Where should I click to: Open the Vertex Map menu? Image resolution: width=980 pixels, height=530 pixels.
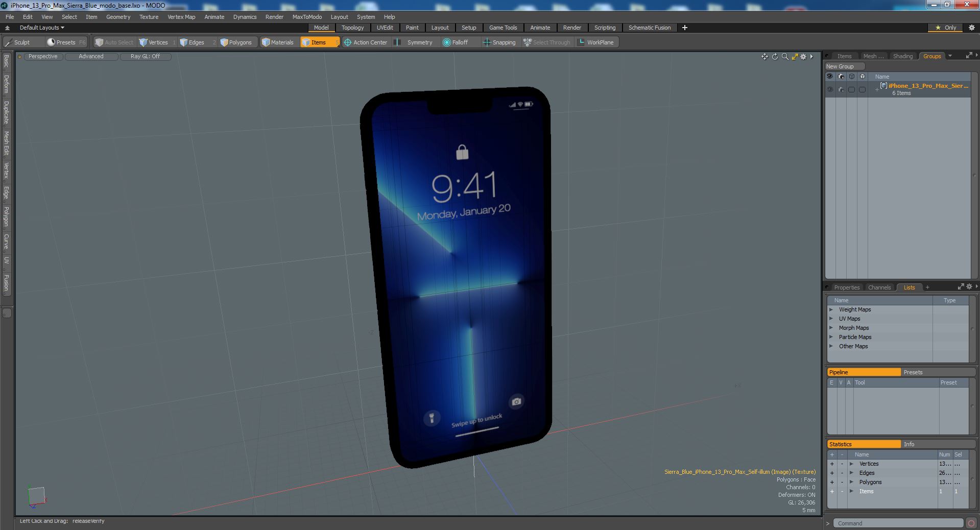(181, 17)
